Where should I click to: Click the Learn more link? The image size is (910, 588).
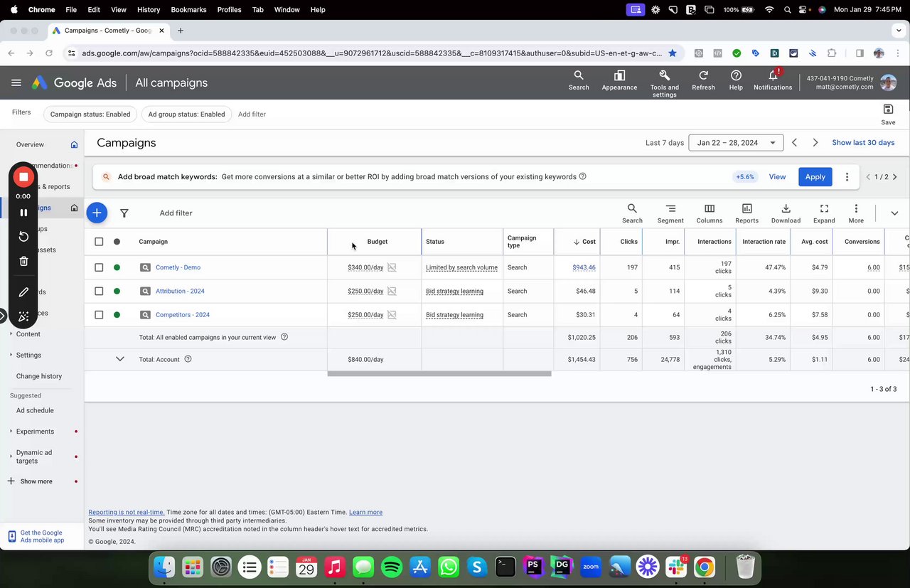point(365,512)
